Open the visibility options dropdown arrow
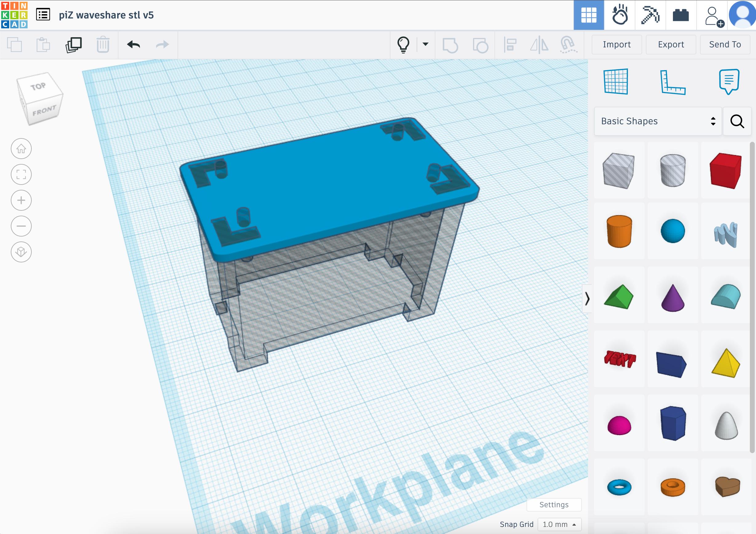This screenshot has width=756, height=534. click(x=426, y=44)
